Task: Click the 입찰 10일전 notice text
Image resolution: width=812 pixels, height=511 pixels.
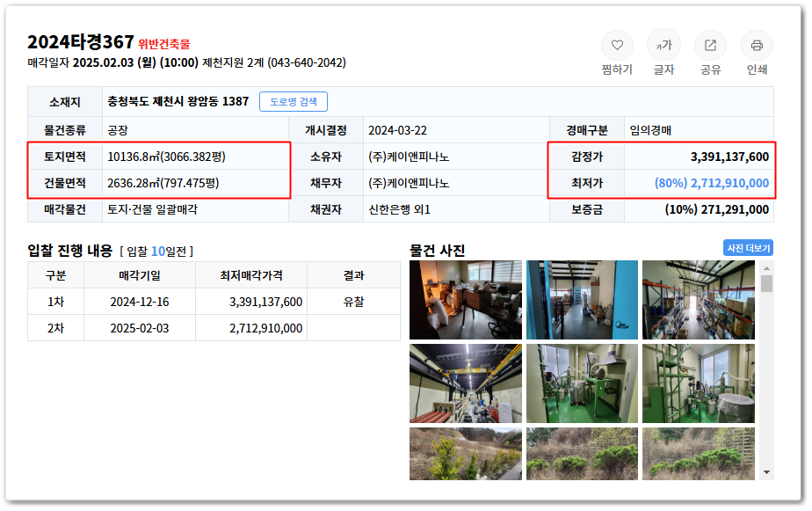Action: pyautogui.click(x=156, y=252)
